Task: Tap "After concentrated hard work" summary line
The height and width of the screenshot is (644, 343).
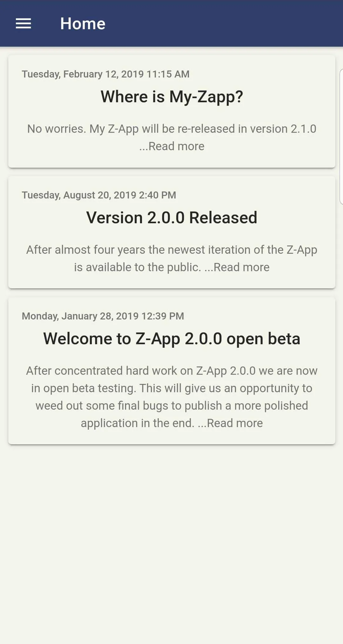Action: pyautogui.click(x=171, y=371)
